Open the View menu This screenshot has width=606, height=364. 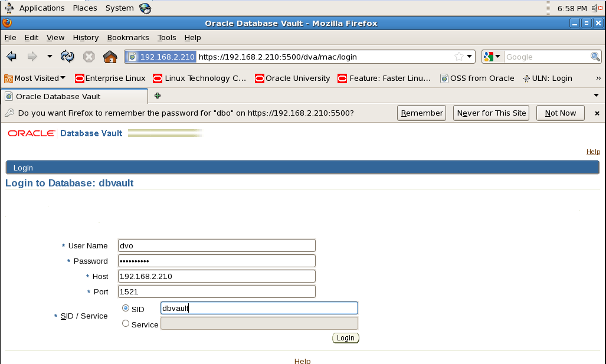[55, 38]
